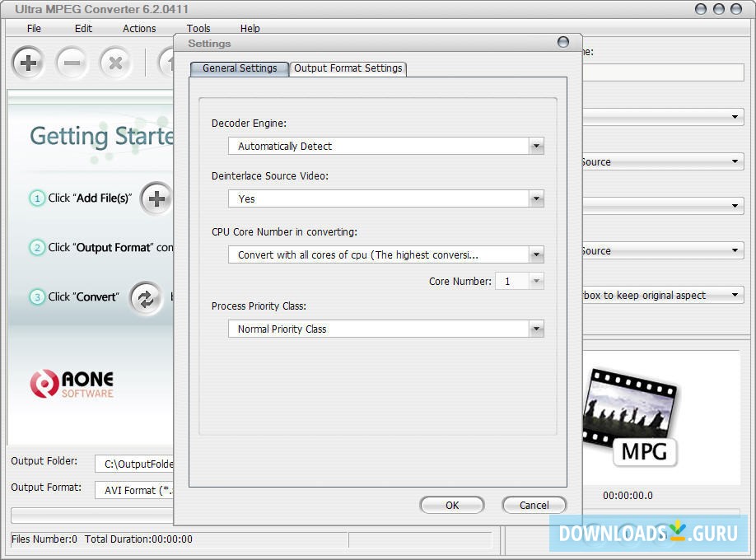Screen dimensions: 756x560
Task: Click the Decoder Engine label
Action: click(x=249, y=124)
